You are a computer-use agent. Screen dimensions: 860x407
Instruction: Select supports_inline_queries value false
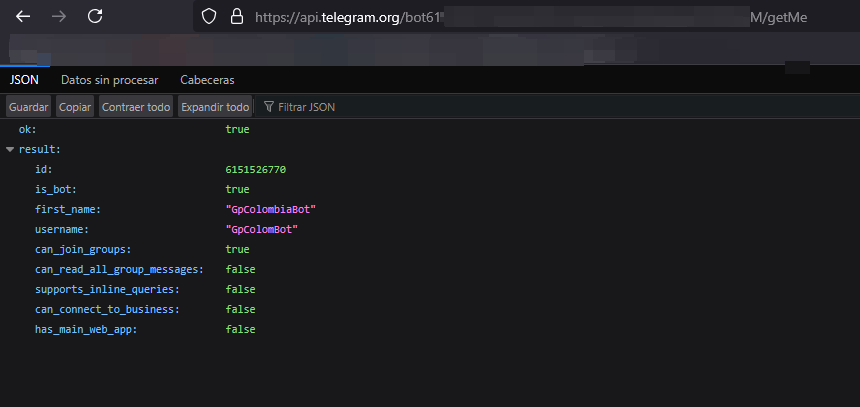[240, 289]
